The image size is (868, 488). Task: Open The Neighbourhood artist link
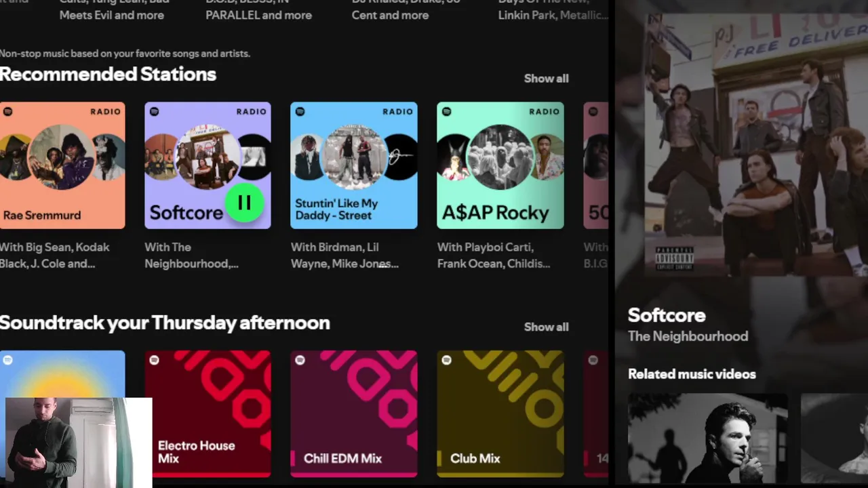(688, 336)
